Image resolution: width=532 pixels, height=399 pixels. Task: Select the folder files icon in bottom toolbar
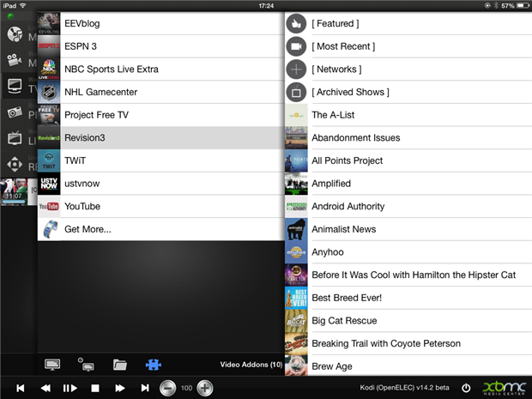point(120,365)
